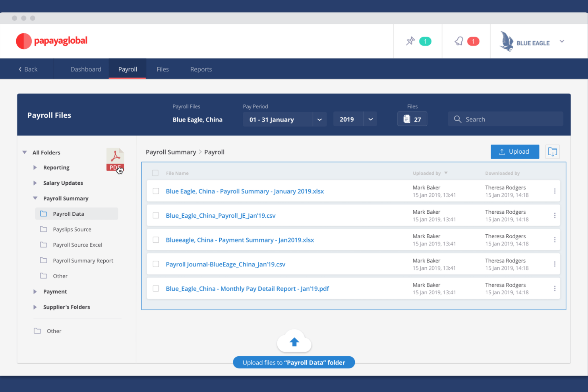Open the options menu for the Payroll Summary row
Screen dimensions: 588x392
coord(555,191)
